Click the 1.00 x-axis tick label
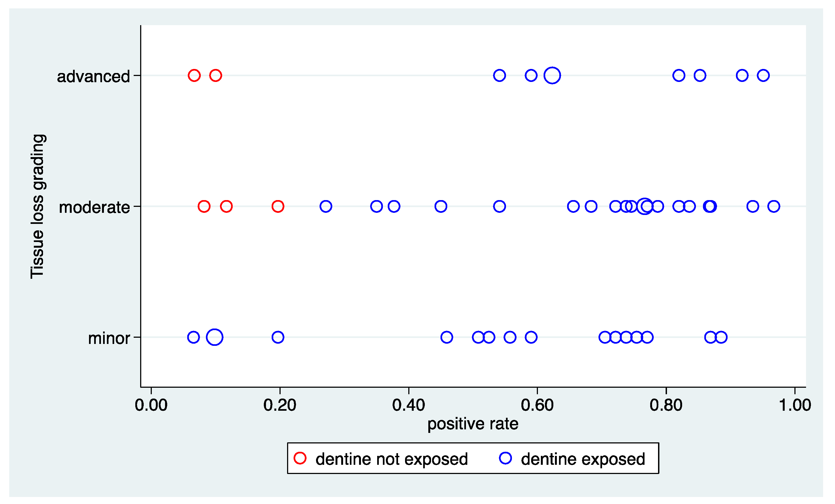This screenshot has height=504, width=835. (795, 405)
